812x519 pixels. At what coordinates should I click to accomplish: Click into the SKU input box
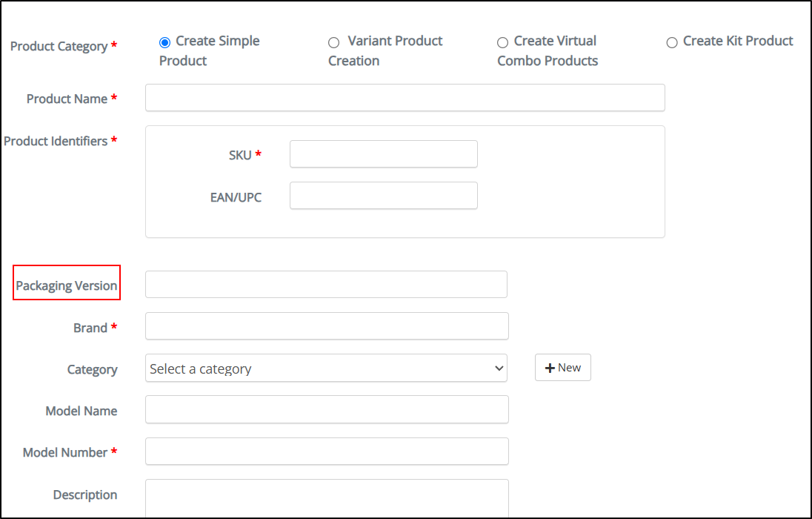(x=383, y=154)
